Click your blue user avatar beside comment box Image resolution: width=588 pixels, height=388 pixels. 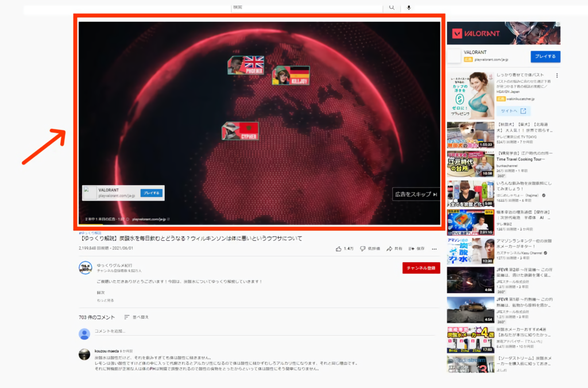tap(84, 334)
